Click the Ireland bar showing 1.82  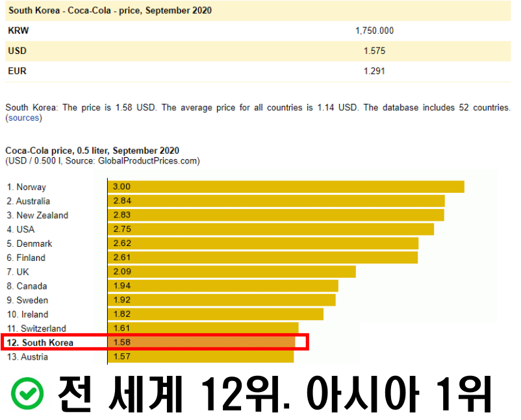pos(216,314)
